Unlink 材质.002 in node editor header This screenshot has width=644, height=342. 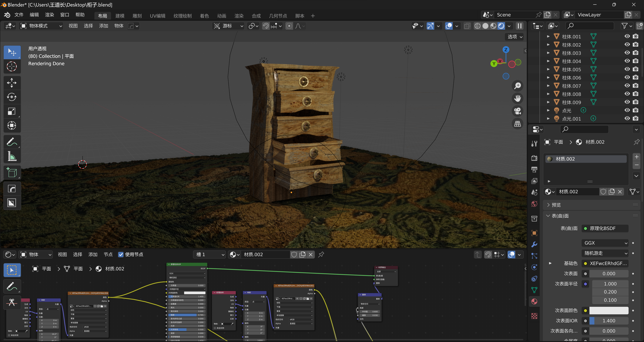click(x=310, y=254)
